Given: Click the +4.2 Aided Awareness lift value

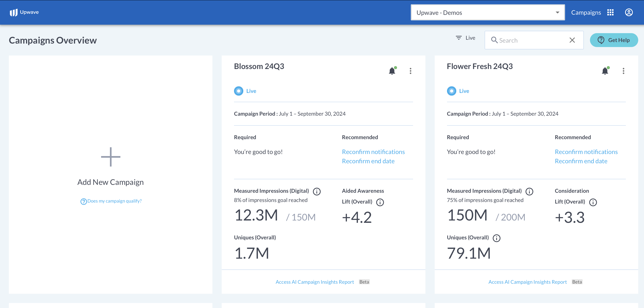Looking at the screenshot, I should pos(357,217).
